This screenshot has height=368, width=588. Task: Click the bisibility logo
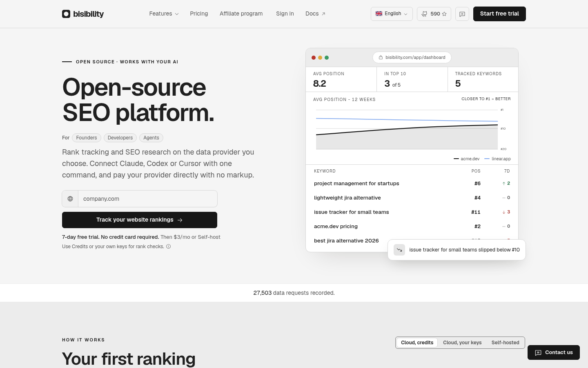(x=83, y=14)
